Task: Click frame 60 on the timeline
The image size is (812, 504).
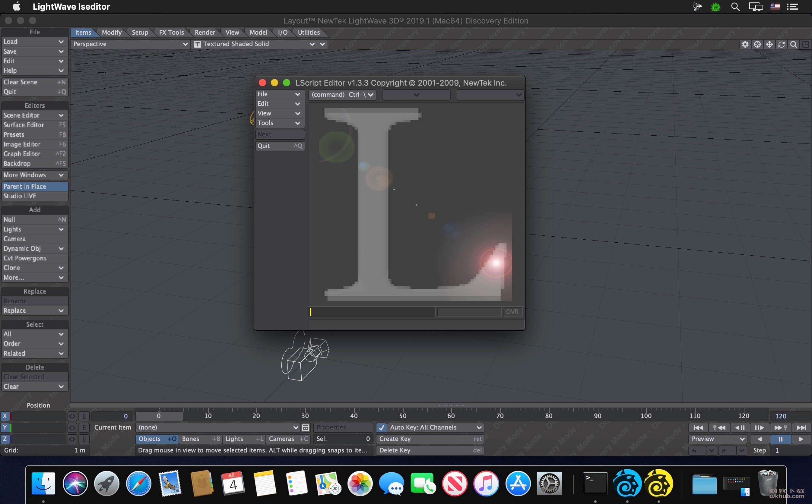Action: click(x=451, y=416)
